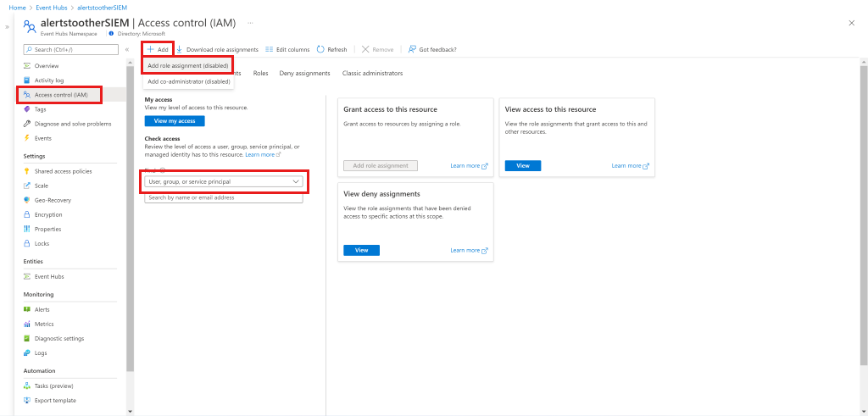Image resolution: width=868 pixels, height=416 pixels.
Task: Focus the Search (Ctrl+/) sidebar box
Action: (x=71, y=50)
